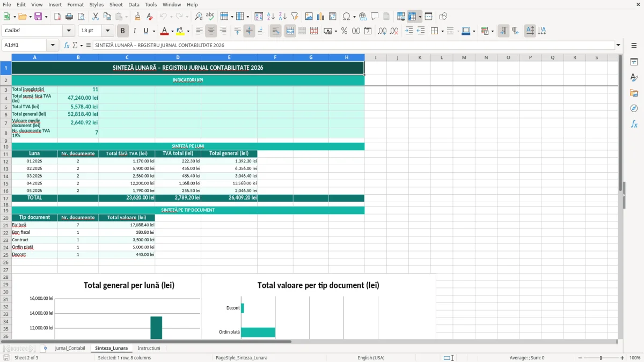The height and width of the screenshot is (362, 644).
Task: Toggle Merge and Center Cells
Action: pyautogui.click(x=290, y=31)
